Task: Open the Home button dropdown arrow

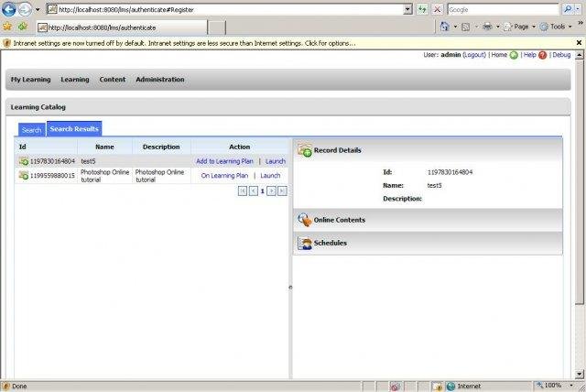Action: click(455, 27)
